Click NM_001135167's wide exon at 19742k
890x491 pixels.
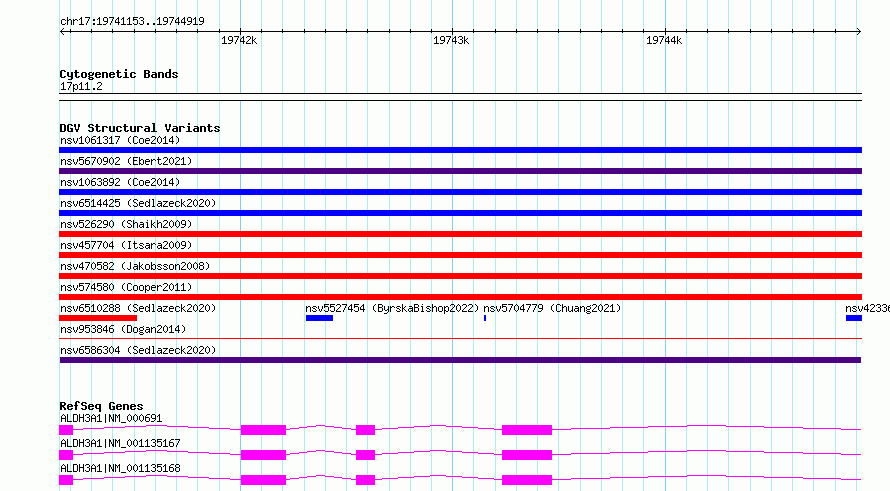tap(263, 455)
